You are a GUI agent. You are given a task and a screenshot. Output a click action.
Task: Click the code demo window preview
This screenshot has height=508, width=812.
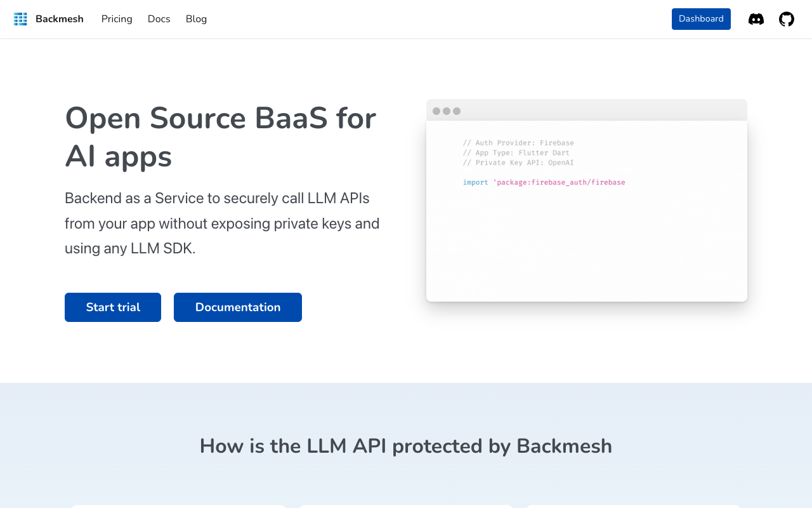(x=587, y=201)
